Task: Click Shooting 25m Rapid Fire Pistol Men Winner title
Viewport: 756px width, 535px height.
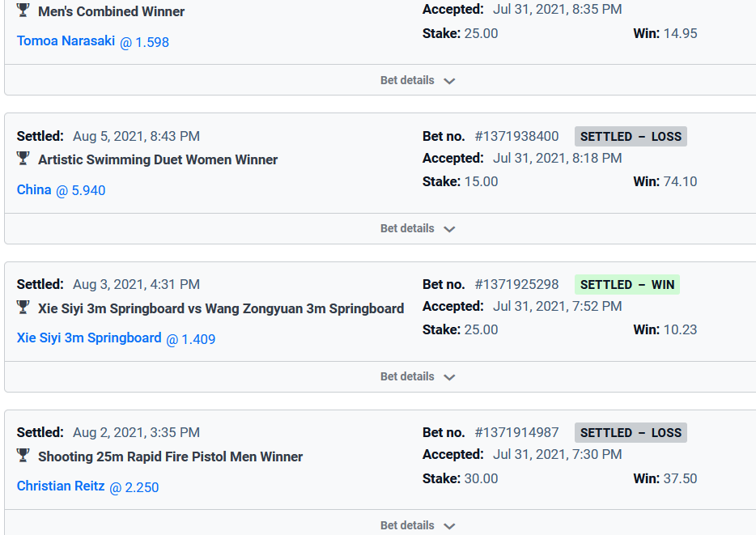Action: [x=170, y=456]
